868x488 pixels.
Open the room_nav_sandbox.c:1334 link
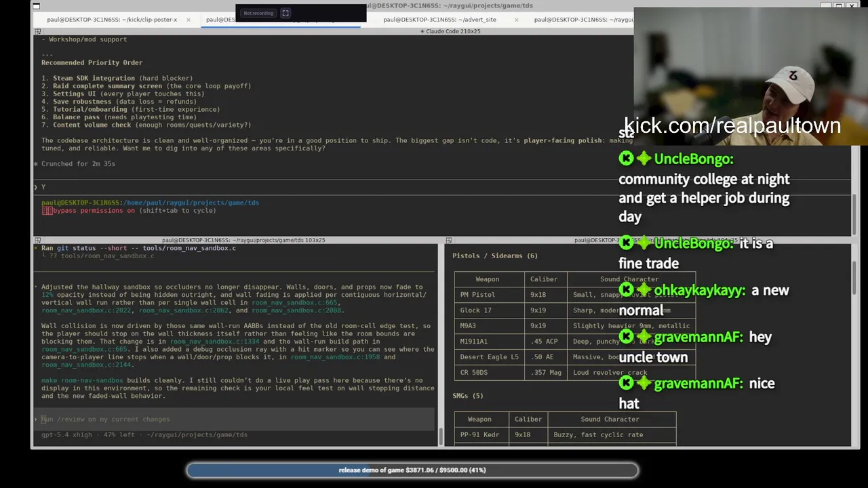click(x=214, y=342)
